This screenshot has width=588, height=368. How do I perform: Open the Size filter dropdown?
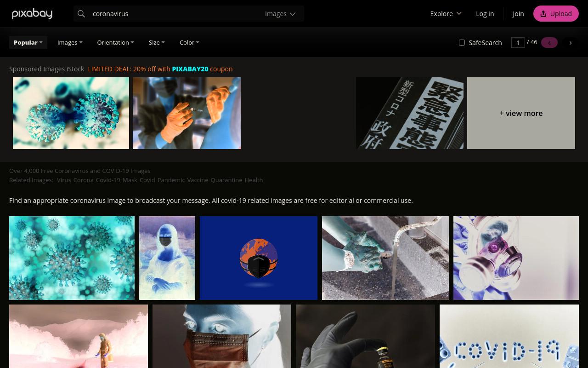(x=157, y=42)
